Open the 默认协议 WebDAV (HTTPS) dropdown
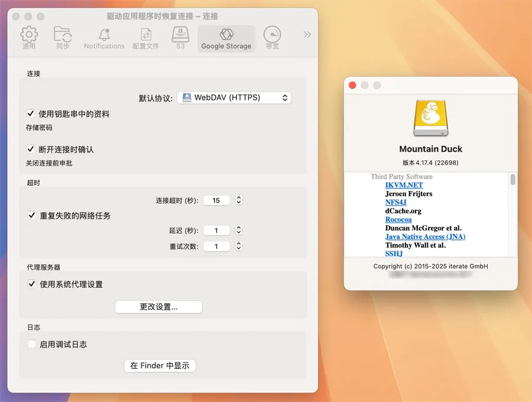532x402 pixels. [x=235, y=98]
